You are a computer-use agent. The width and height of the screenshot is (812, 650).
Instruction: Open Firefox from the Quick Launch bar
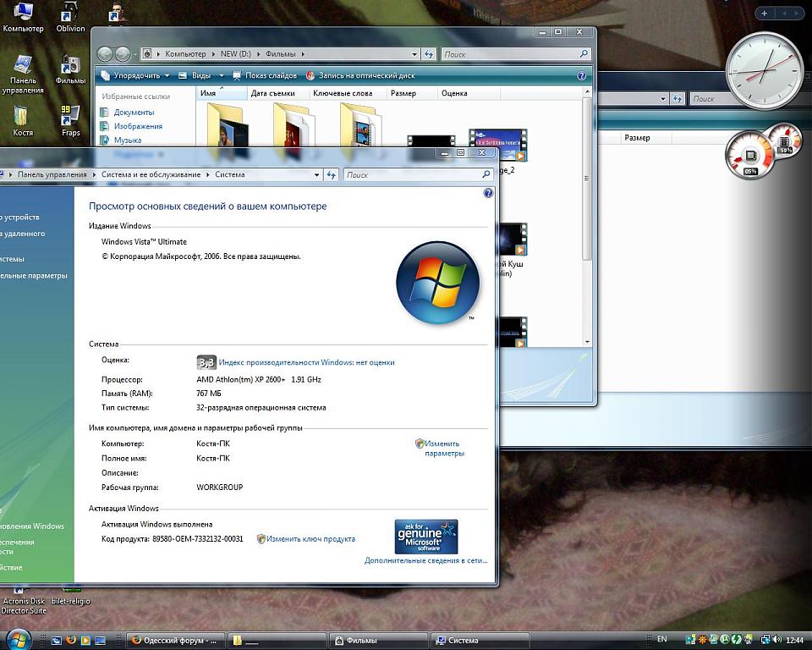click(x=71, y=640)
